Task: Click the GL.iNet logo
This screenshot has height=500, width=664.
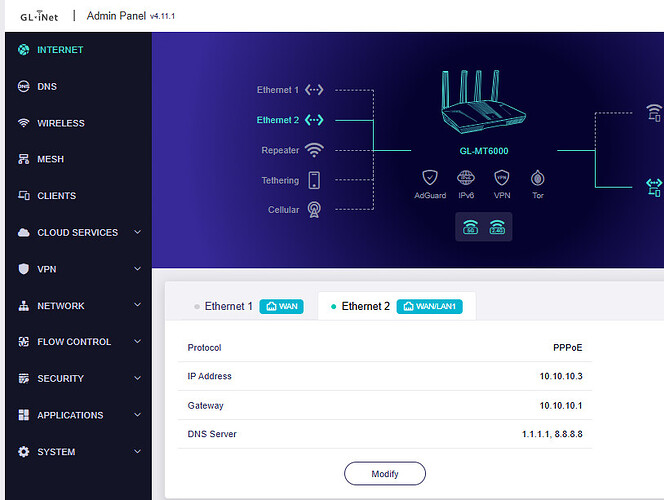Action: pos(39,16)
